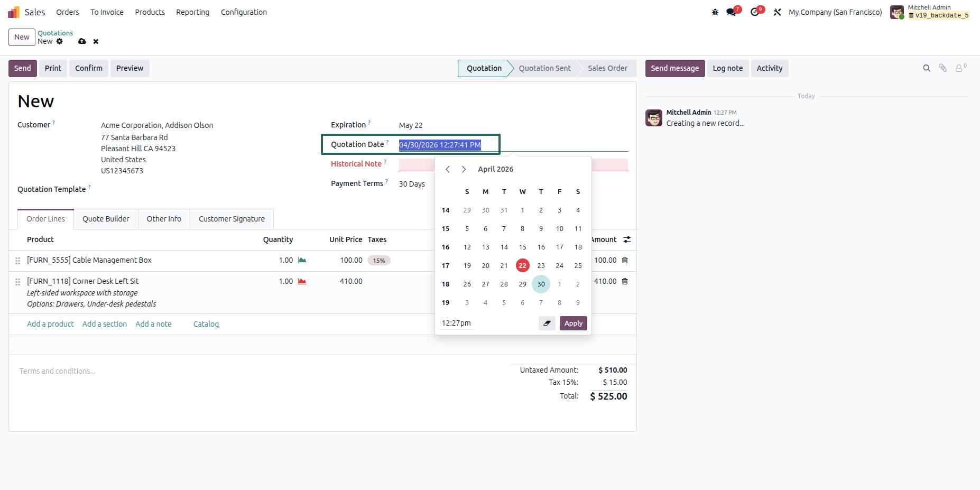
Task: Open the activities clock icon
Action: click(755, 12)
